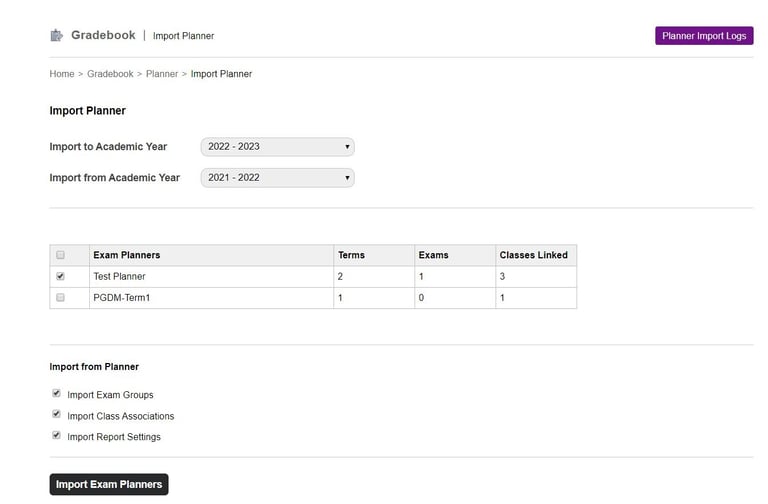This screenshot has height=504, width=768.
Task: Open Planner Import Logs
Action: point(704,36)
